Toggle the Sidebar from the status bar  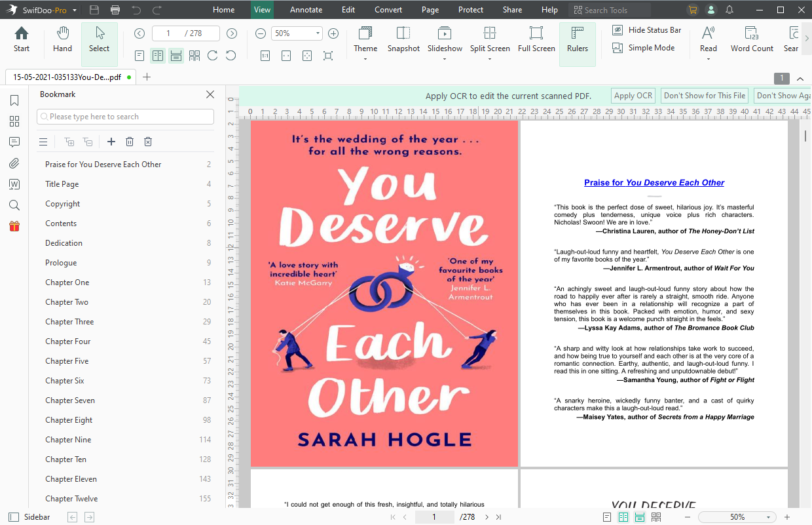click(29, 517)
